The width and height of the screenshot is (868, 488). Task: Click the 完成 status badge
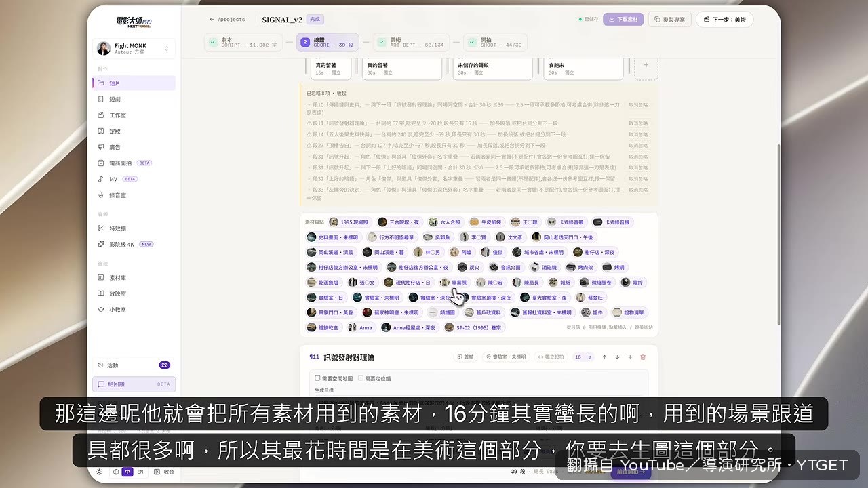point(315,20)
